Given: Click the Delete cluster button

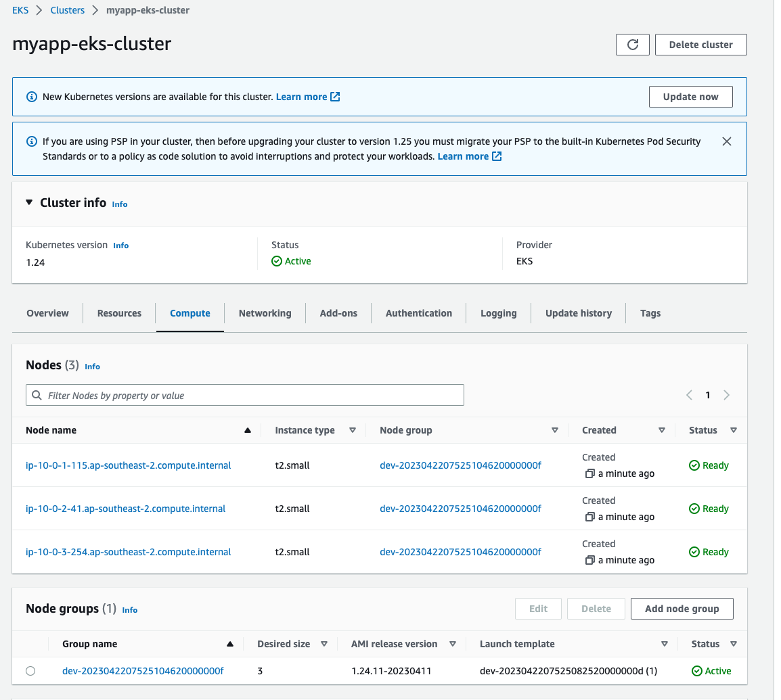Looking at the screenshot, I should point(701,45).
